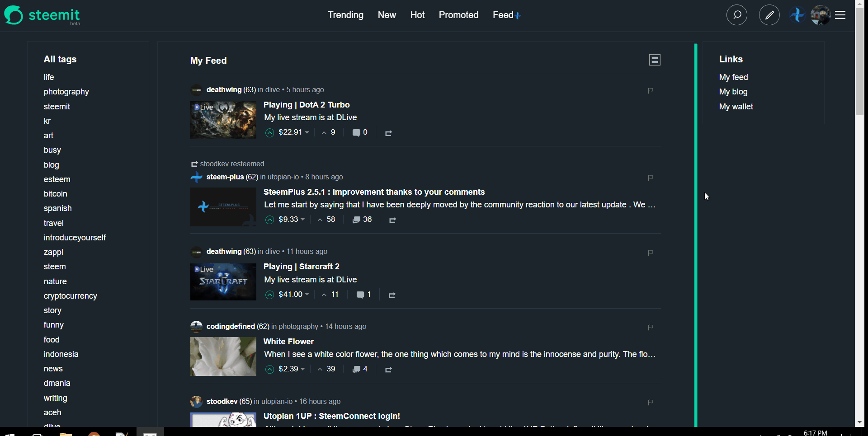This screenshot has height=436, width=868.
Task: Open Utopian 1UP post title
Action: coord(332,416)
